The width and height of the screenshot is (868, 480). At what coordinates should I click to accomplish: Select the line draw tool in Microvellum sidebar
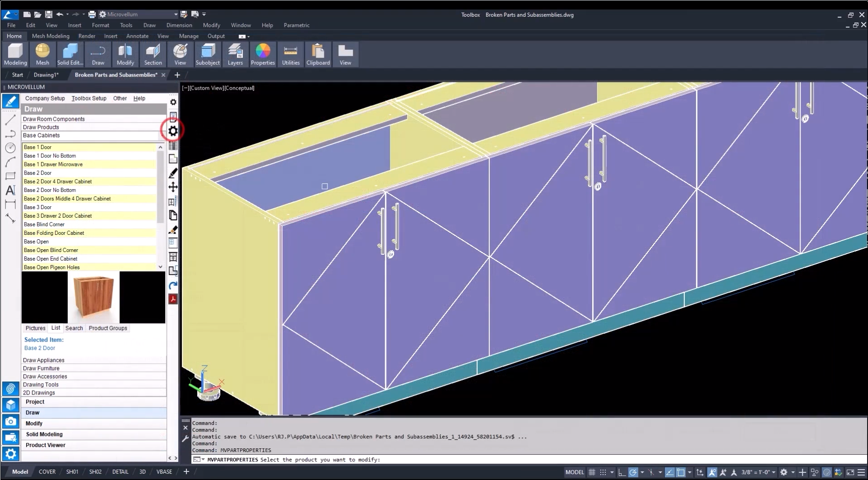tap(10, 120)
